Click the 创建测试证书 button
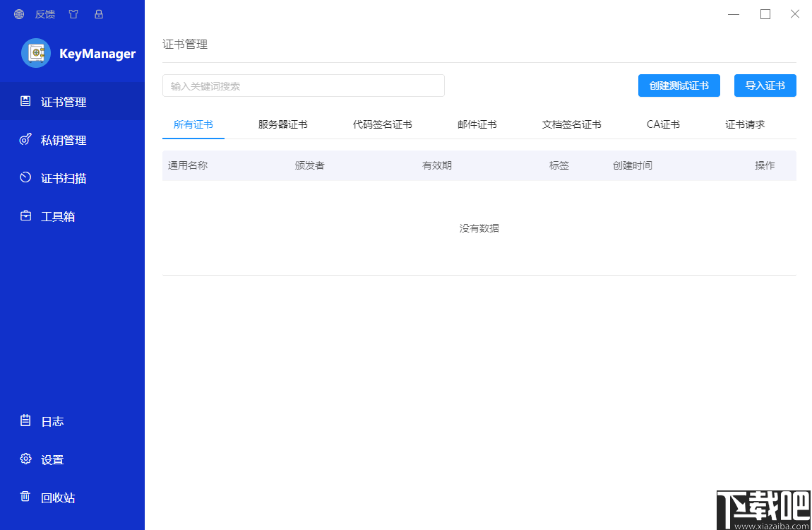The image size is (812, 530). [x=679, y=85]
